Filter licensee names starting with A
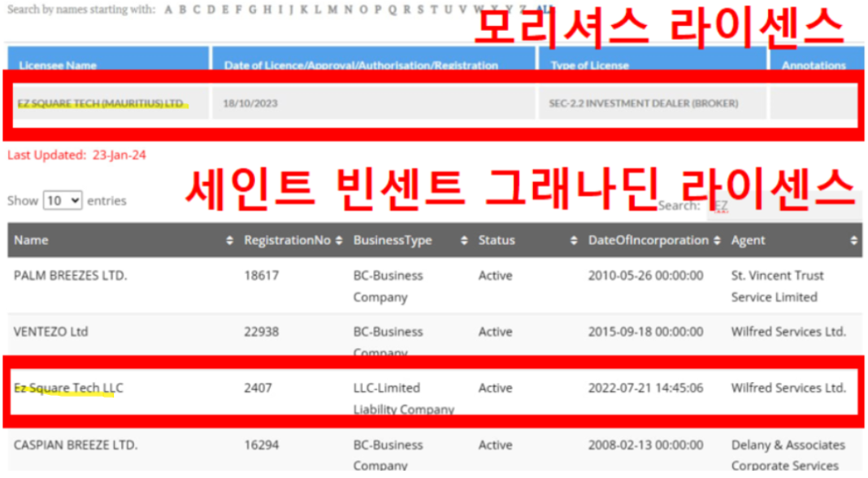Screen dimensions: 868x478 pyautogui.click(x=169, y=10)
